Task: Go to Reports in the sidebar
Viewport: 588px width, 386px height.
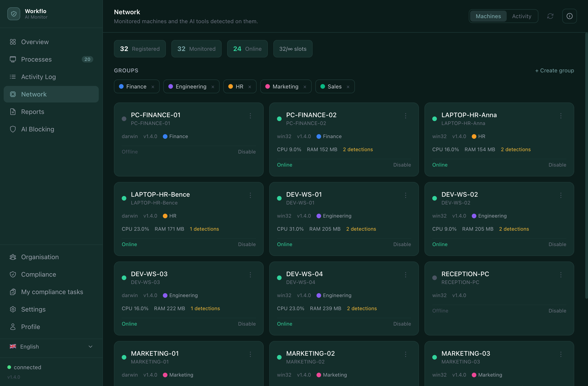Action: (x=51, y=112)
